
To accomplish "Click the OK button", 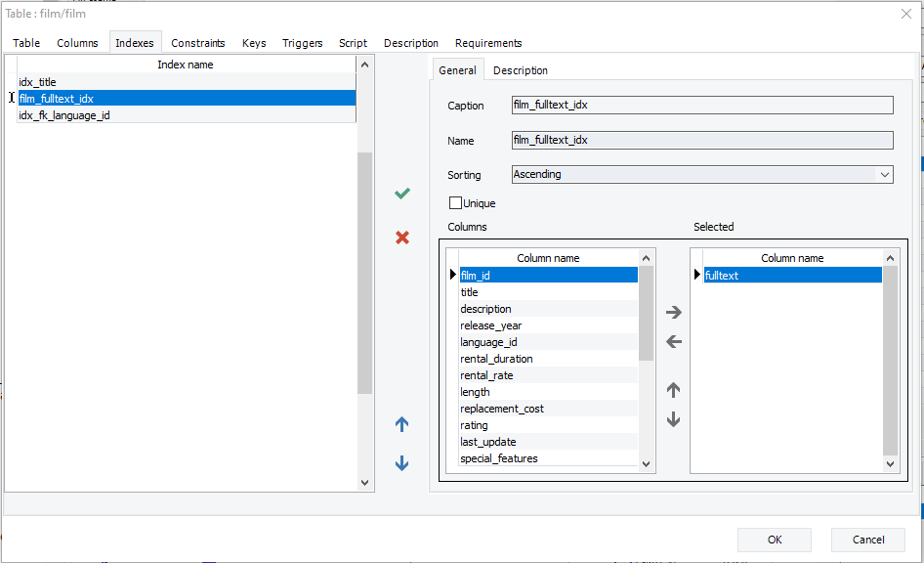I will (774, 539).
